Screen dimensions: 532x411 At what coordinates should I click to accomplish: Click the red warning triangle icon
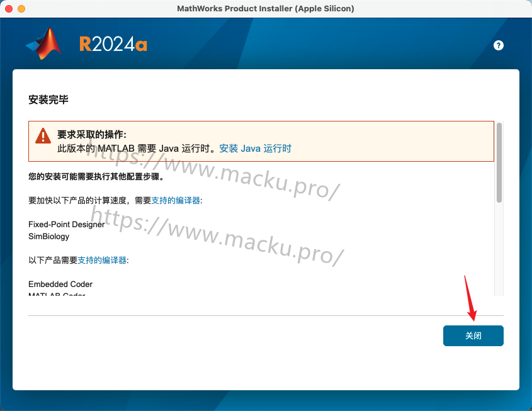[x=43, y=136]
